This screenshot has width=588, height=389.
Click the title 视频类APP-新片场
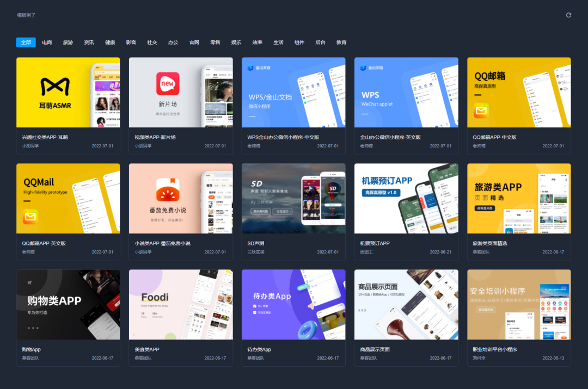155,137
